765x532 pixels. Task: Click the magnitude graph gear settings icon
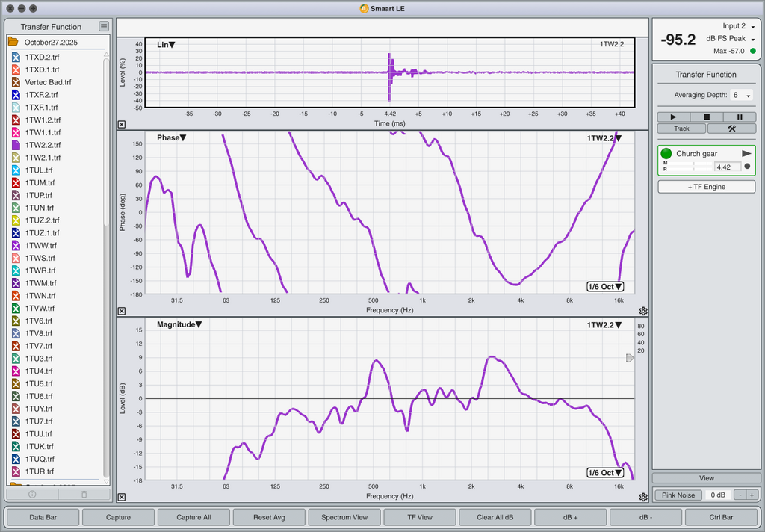(x=643, y=497)
